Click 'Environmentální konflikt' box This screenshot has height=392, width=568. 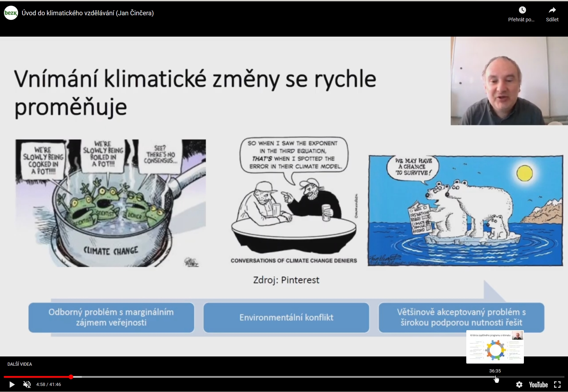pyautogui.click(x=286, y=317)
